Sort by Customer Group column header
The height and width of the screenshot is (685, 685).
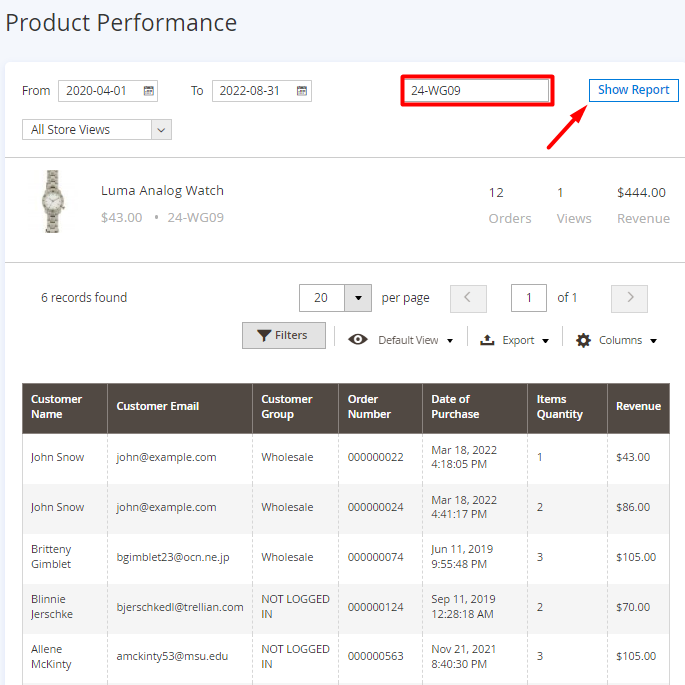[x=295, y=408]
